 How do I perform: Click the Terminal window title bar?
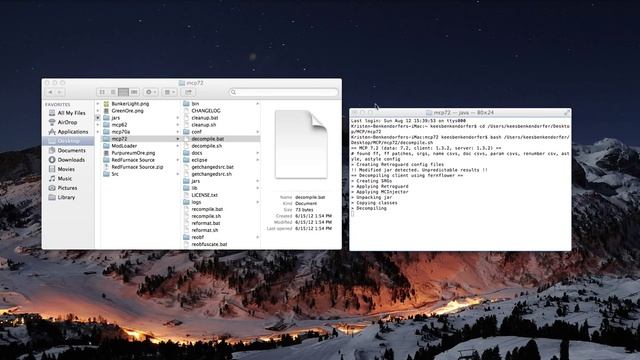click(x=460, y=112)
